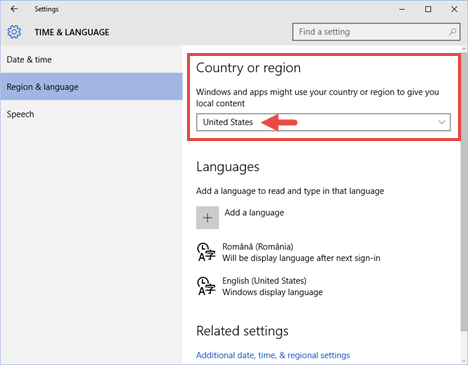The width and height of the screenshot is (468, 365).
Task: Click the 'Windows display language' text
Action: [273, 292]
